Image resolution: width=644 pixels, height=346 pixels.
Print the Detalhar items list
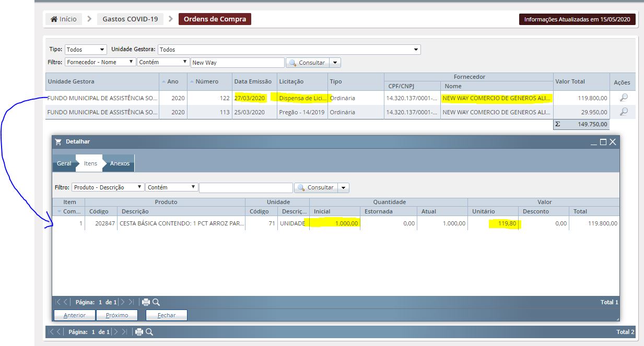coord(146,302)
